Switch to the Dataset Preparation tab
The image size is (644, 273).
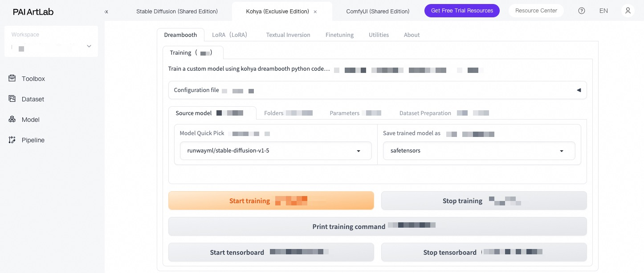point(444,113)
